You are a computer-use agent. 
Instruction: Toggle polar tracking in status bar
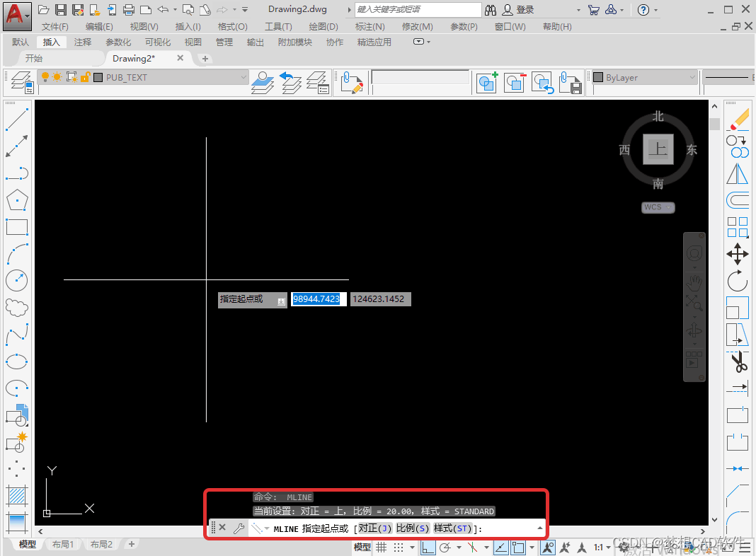[445, 548]
